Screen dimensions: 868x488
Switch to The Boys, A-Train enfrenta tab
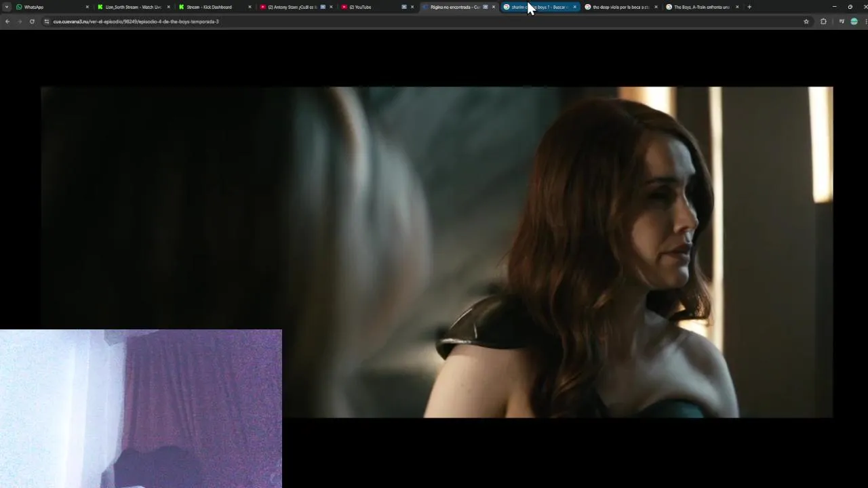click(x=703, y=7)
